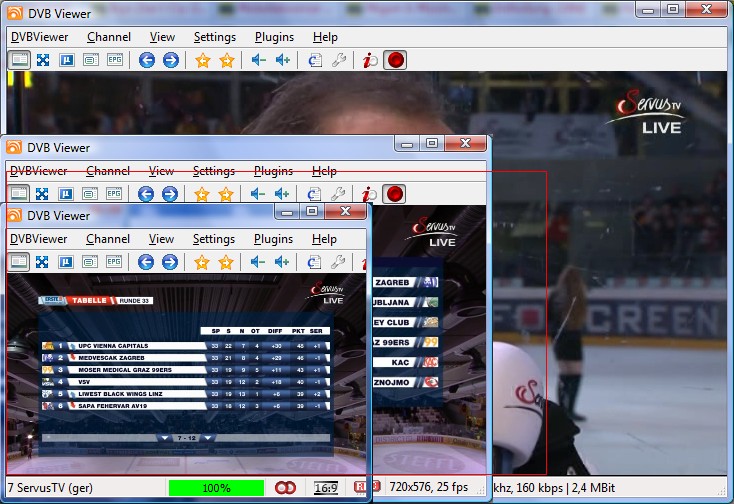Click the OSD window icon in the smallest window toolbar

[90, 262]
